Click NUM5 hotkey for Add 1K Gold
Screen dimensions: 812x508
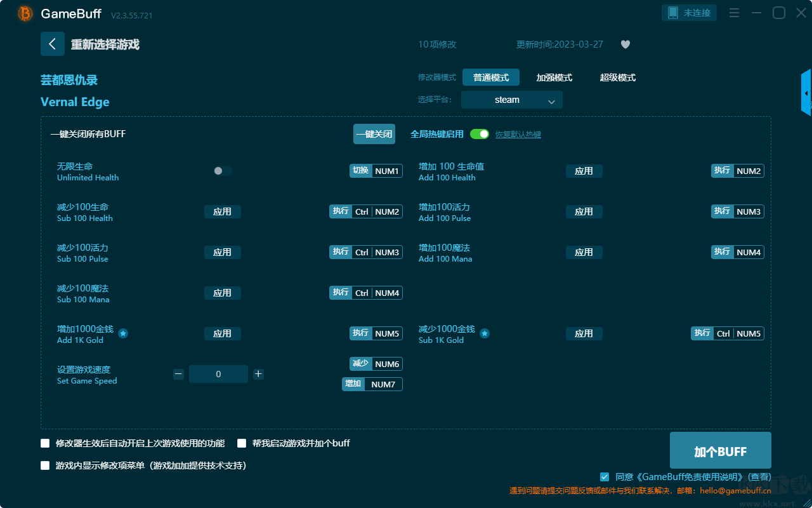pyautogui.click(x=376, y=333)
